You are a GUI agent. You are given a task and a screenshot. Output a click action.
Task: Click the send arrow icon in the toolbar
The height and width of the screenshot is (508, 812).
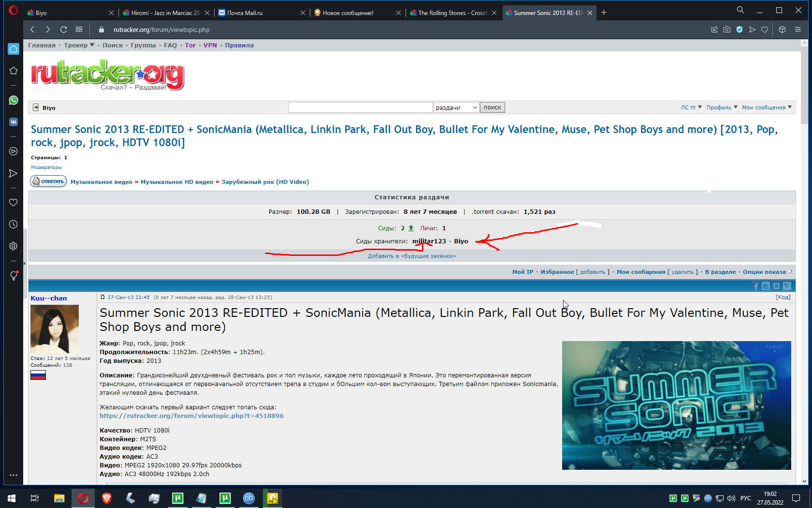click(x=752, y=30)
